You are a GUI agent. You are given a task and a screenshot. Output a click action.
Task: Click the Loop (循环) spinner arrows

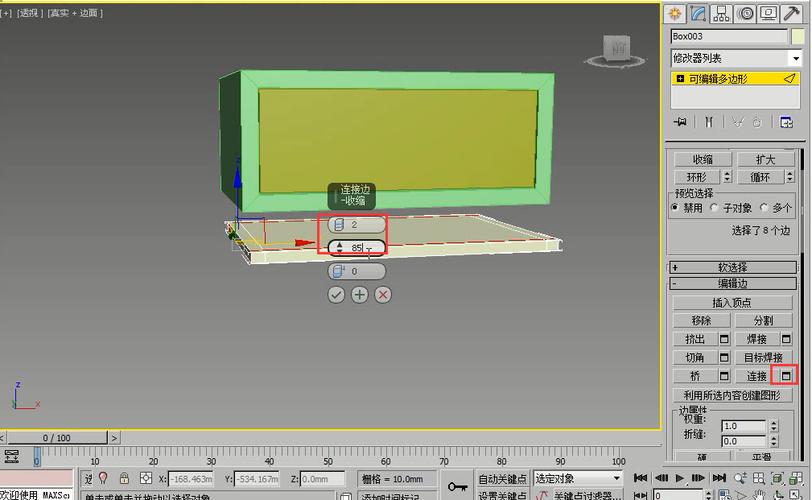pyautogui.click(x=790, y=177)
